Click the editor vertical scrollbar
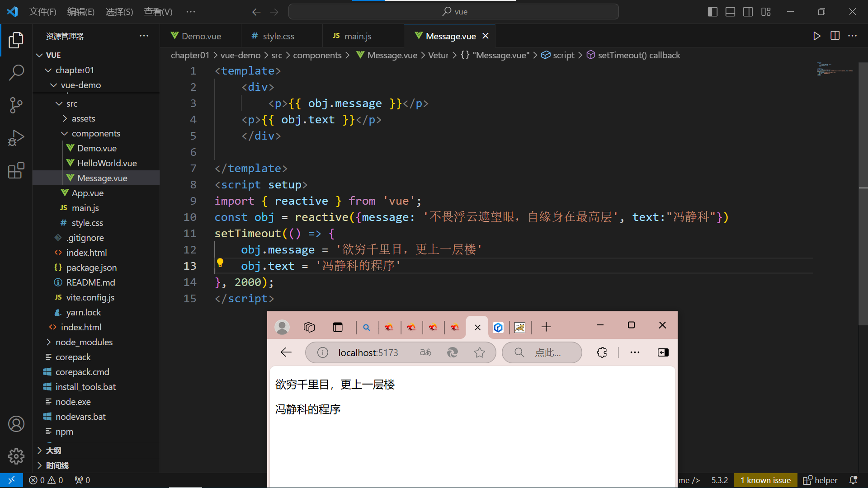Screen dimensions: 868x488 click(863, 194)
